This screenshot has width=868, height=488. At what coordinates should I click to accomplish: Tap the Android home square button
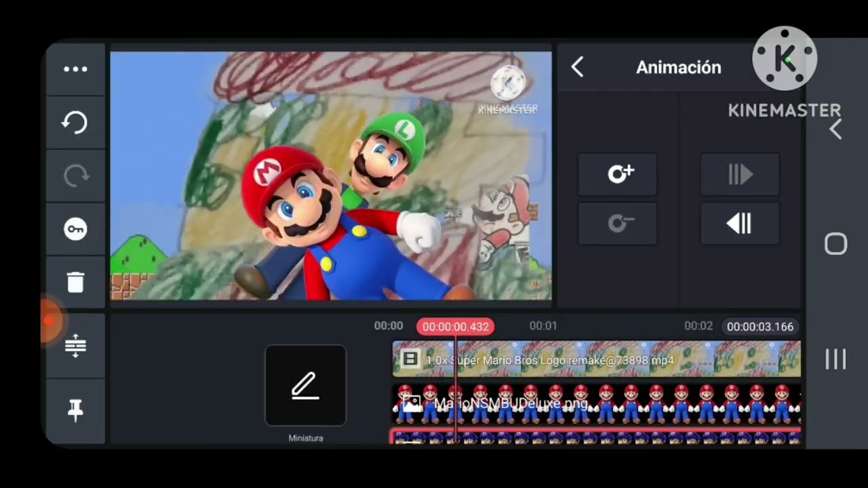(x=835, y=244)
